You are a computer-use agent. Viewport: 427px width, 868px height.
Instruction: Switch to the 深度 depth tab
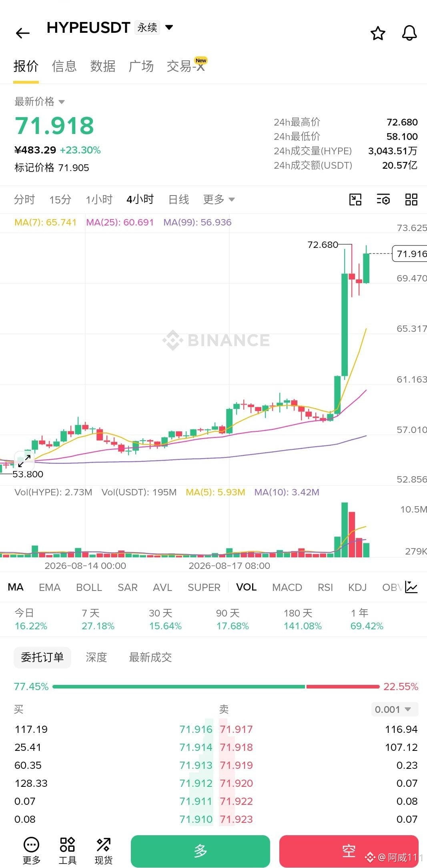click(x=96, y=657)
